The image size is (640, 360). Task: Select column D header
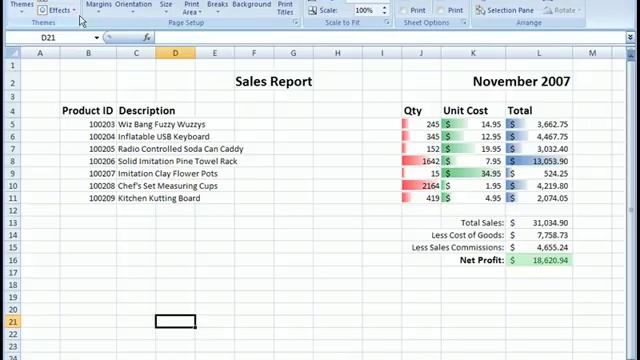tap(176, 53)
